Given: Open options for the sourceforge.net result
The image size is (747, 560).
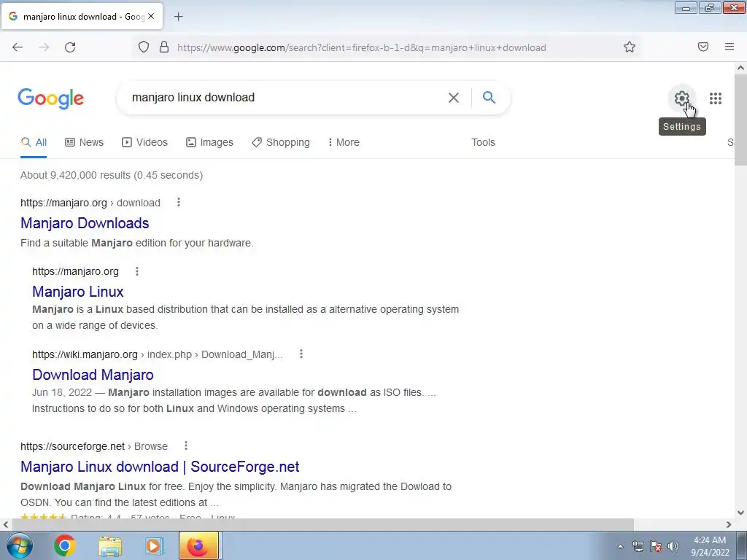Looking at the screenshot, I should [186, 446].
